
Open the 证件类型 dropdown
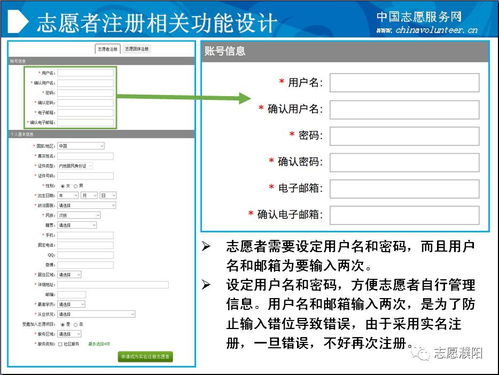[x=75, y=166]
